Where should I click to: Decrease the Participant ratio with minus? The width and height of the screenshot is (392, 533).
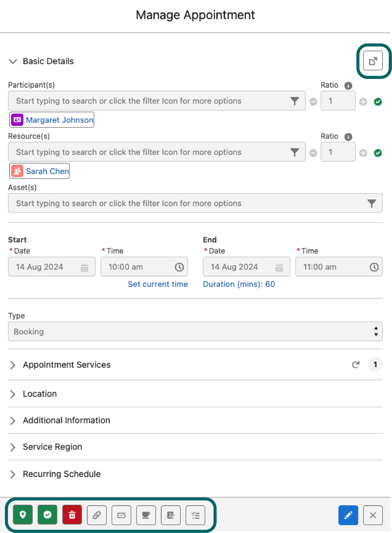point(313,102)
